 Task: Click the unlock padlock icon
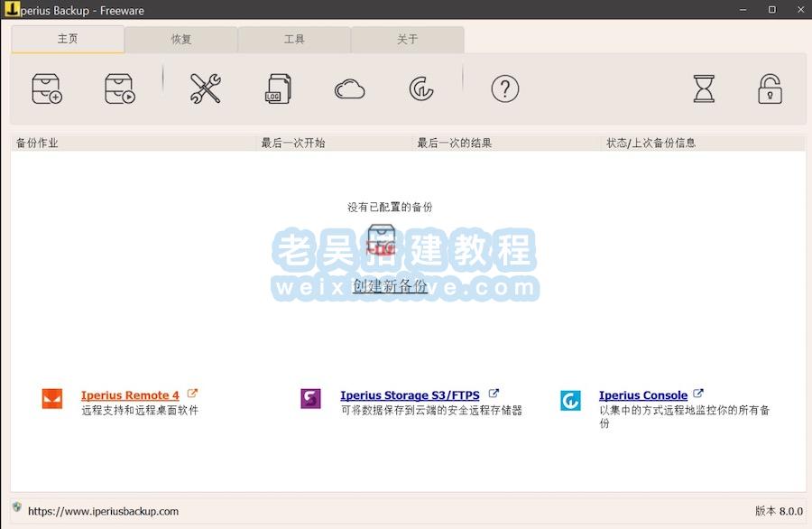770,88
